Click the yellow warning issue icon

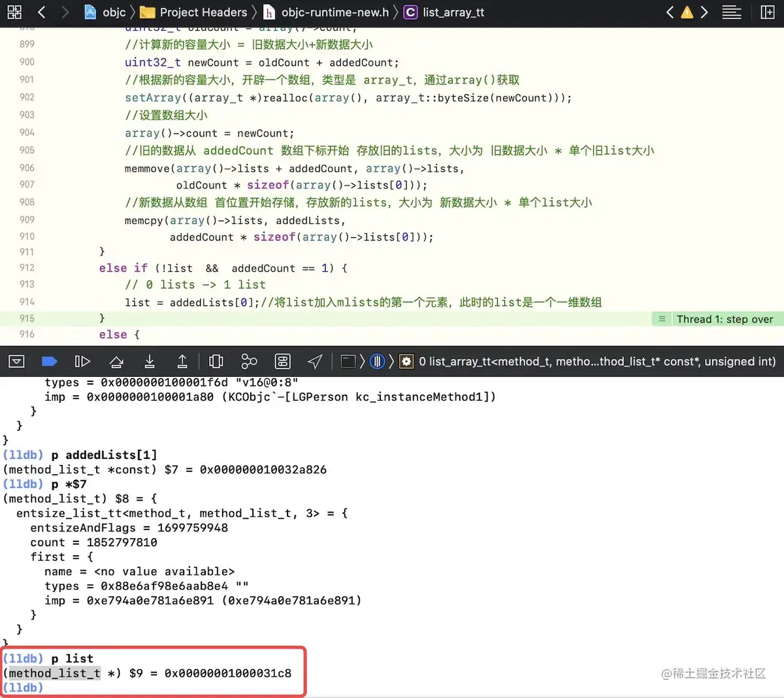687,12
